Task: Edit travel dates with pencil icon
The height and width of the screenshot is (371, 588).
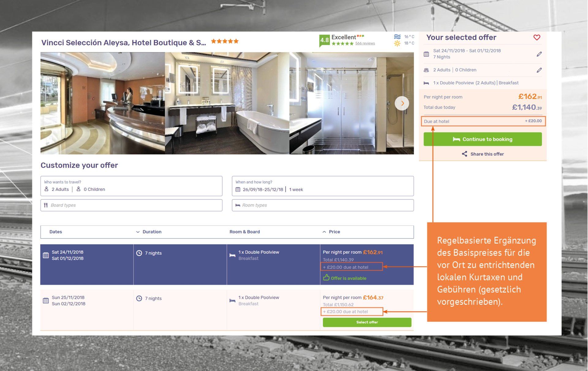Action: pos(539,54)
